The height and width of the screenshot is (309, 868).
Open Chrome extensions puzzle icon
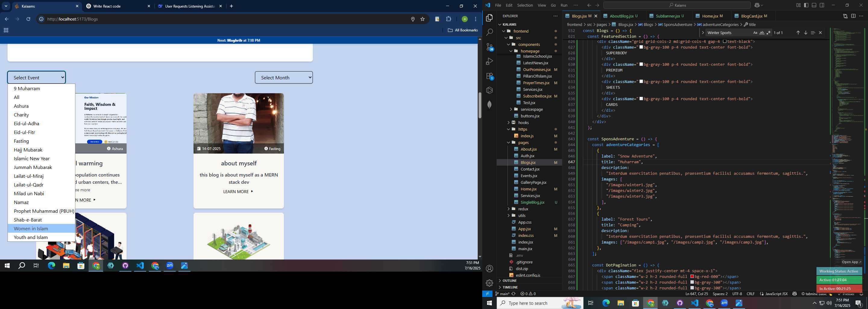(x=448, y=19)
